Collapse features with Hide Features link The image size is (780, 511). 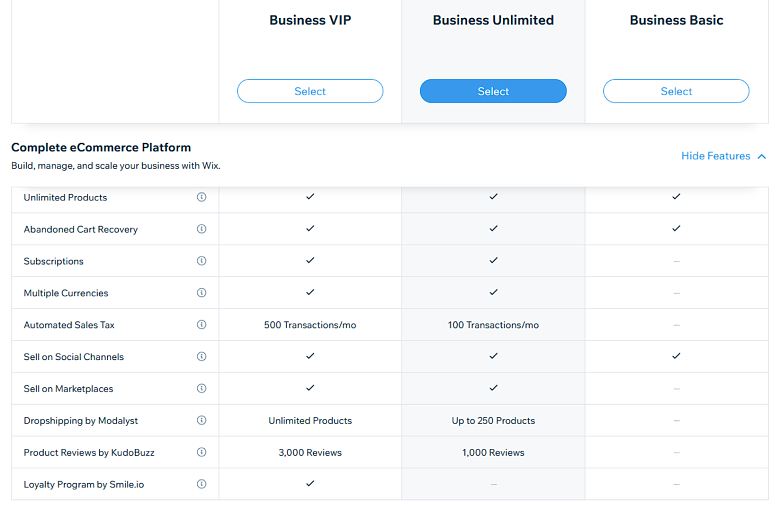pyautogui.click(x=715, y=156)
